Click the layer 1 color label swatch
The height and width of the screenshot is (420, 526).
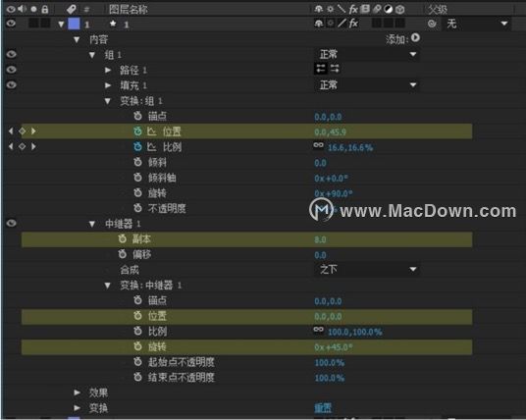(74, 24)
